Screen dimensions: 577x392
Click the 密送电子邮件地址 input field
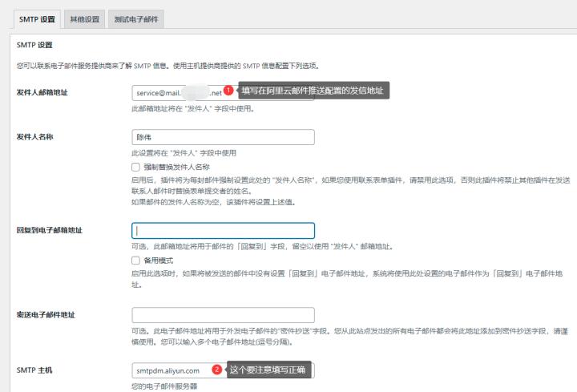223,315
